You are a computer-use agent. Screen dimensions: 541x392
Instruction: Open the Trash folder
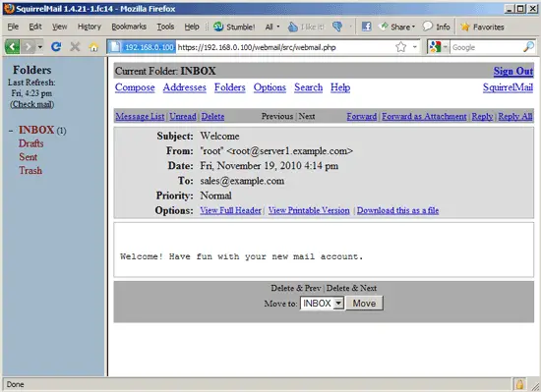click(30, 170)
